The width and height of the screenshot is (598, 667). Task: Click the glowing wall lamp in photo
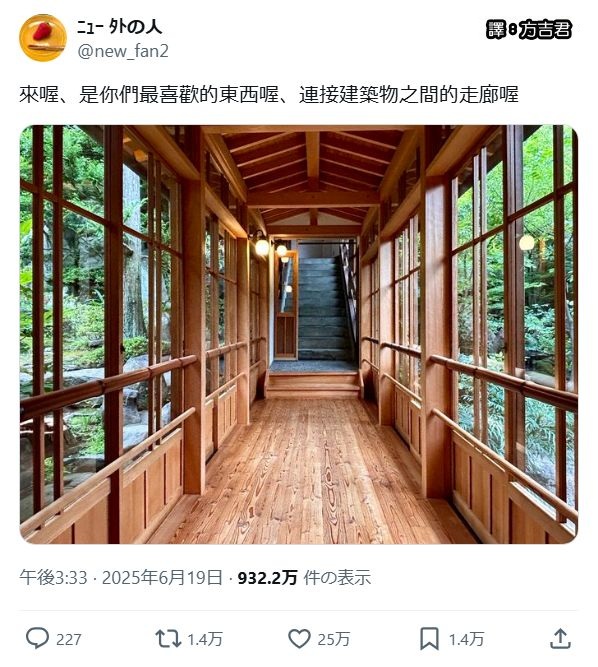pyautogui.click(x=262, y=246)
